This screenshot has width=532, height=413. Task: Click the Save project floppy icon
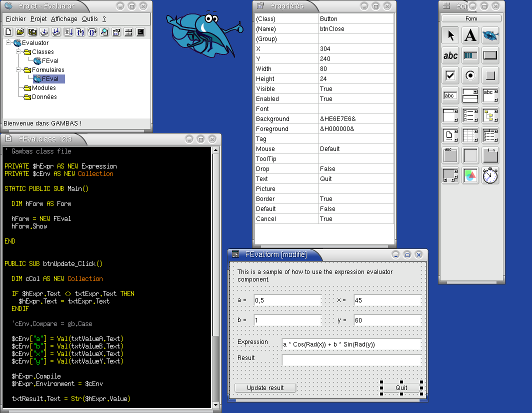pyautogui.click(x=32, y=32)
